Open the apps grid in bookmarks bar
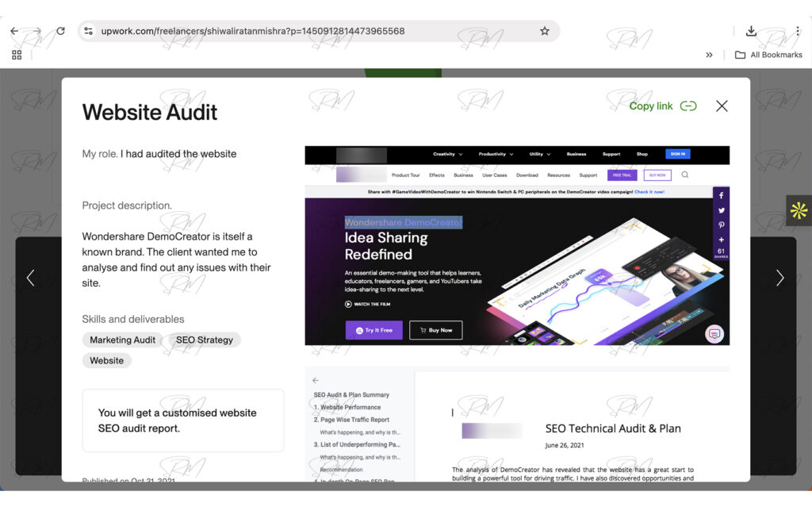 (x=17, y=55)
